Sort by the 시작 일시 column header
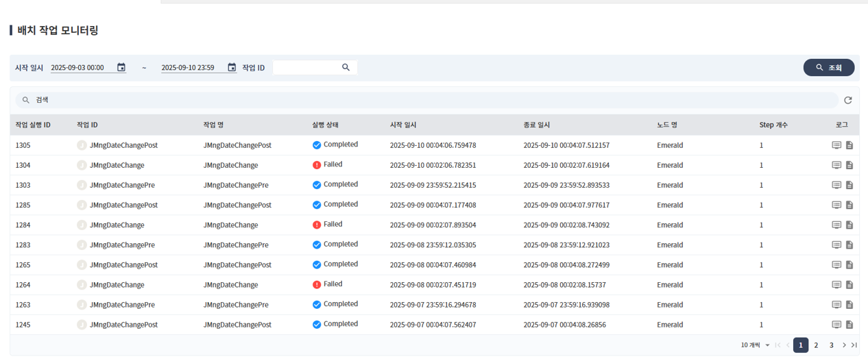Screen dimensions: 868x363 coord(402,125)
